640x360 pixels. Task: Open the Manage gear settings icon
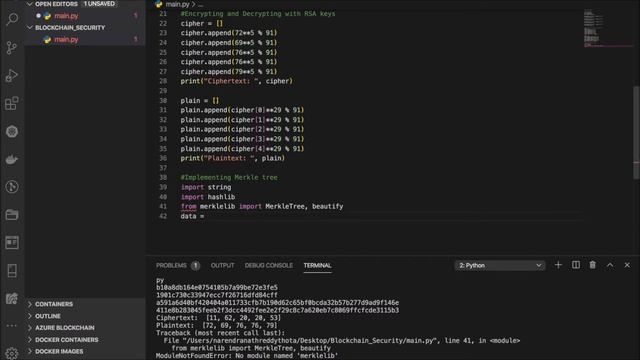(x=12, y=353)
